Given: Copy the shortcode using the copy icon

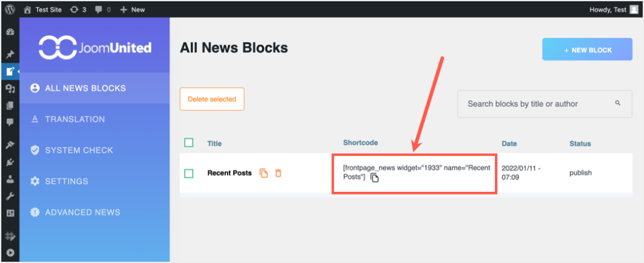Looking at the screenshot, I should tap(375, 178).
